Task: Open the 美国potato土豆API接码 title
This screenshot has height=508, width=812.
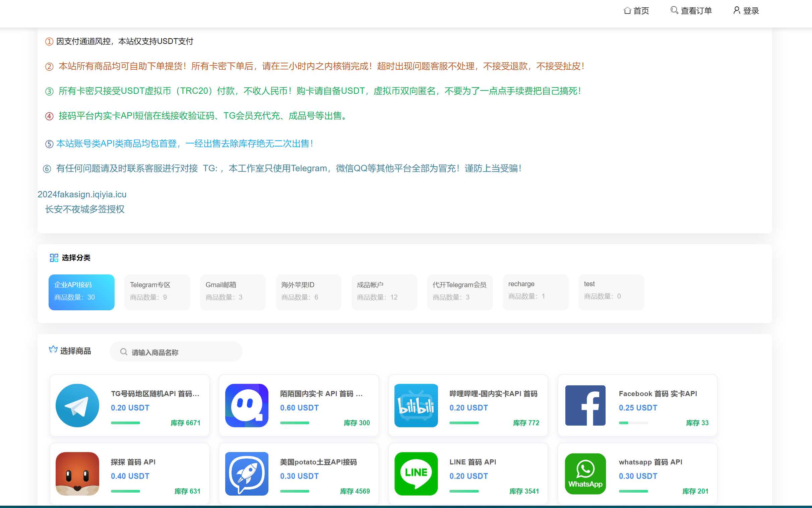Action: point(318,462)
